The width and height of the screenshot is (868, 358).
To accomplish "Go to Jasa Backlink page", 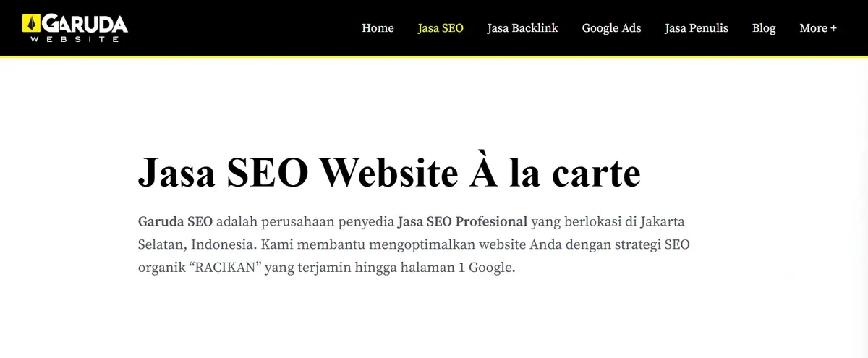I will point(522,28).
